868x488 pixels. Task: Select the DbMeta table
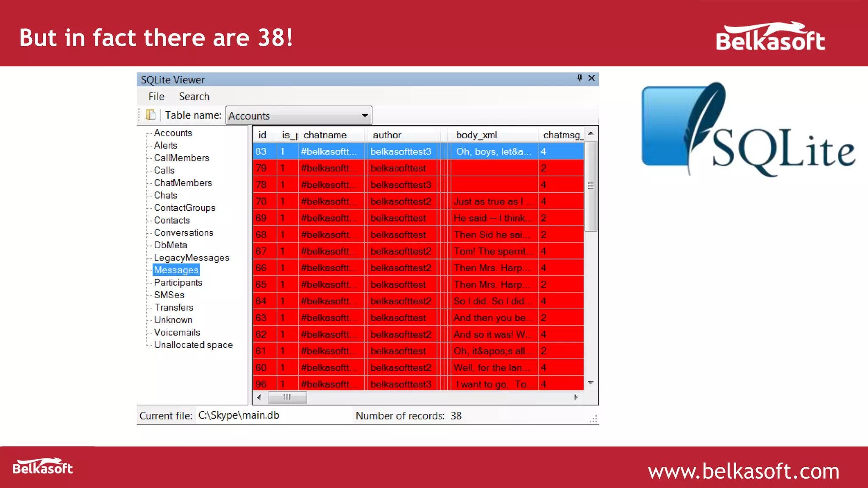tap(171, 245)
